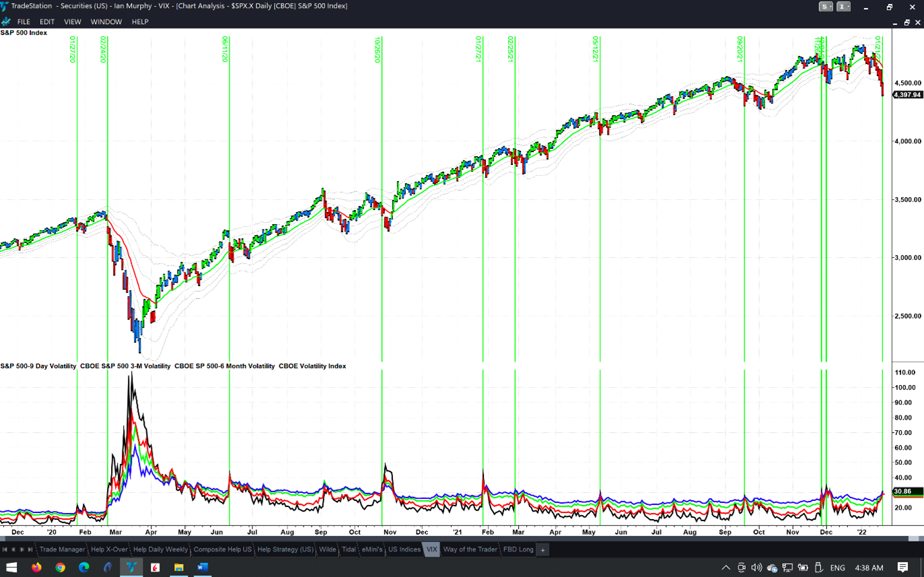Open the VIEW menu
The width and height of the screenshot is (924, 577).
(72, 22)
